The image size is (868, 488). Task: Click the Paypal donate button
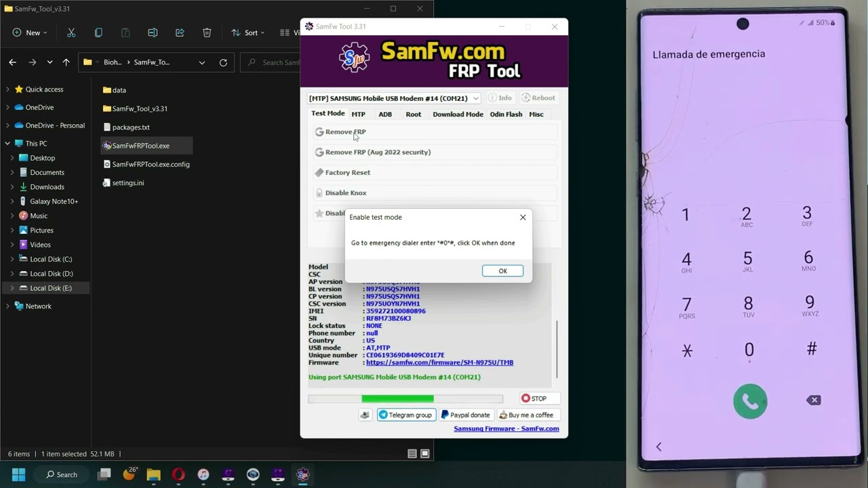pyautogui.click(x=466, y=415)
